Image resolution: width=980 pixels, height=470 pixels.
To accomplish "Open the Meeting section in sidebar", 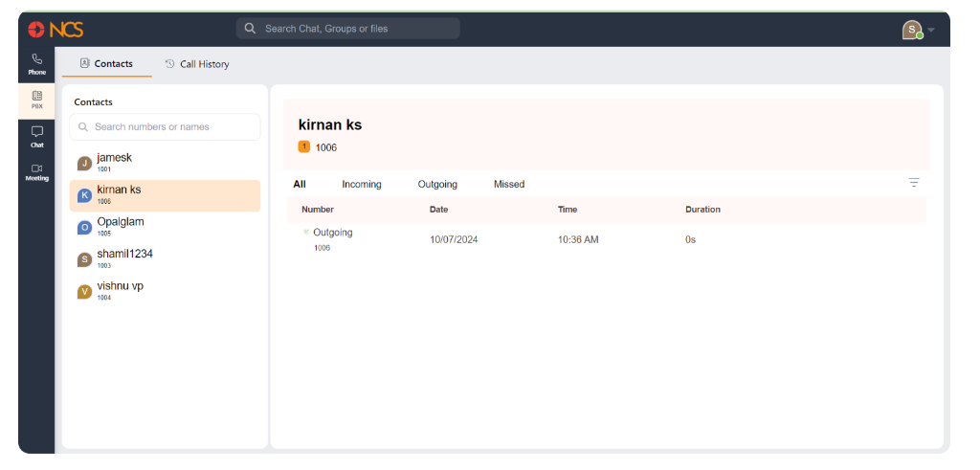I will pos(37,172).
